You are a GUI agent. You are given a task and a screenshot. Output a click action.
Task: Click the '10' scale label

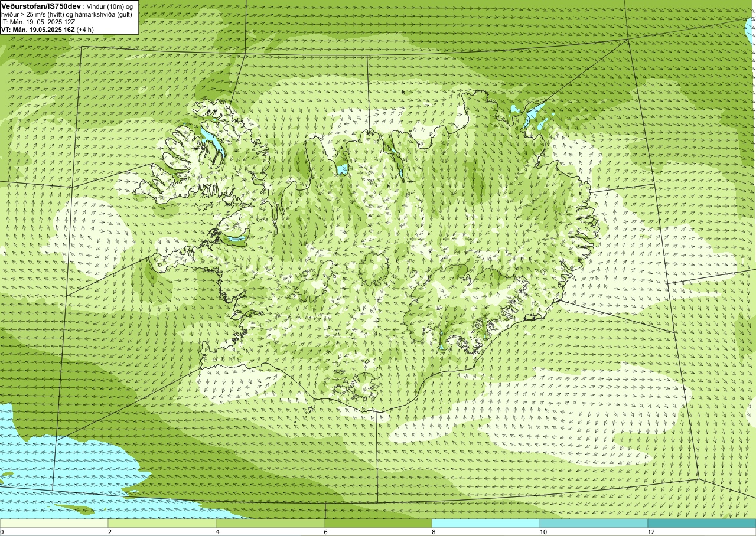[543, 532]
